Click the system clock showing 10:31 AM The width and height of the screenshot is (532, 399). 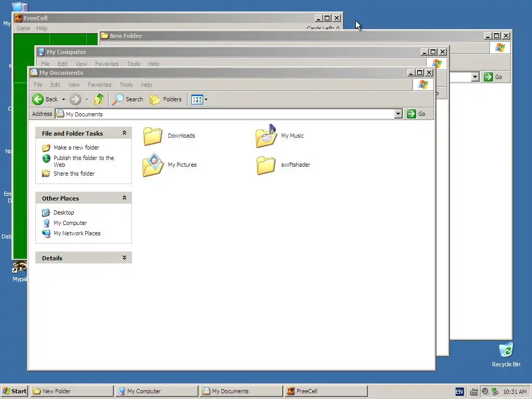click(x=514, y=392)
